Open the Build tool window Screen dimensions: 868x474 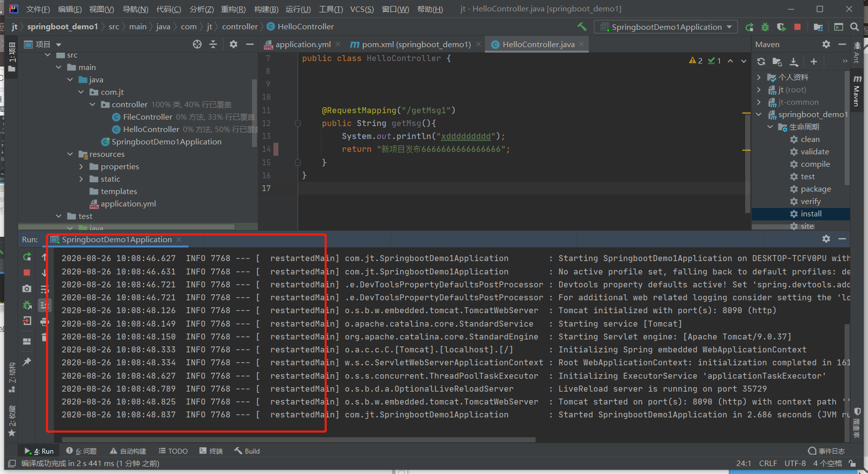click(x=247, y=451)
